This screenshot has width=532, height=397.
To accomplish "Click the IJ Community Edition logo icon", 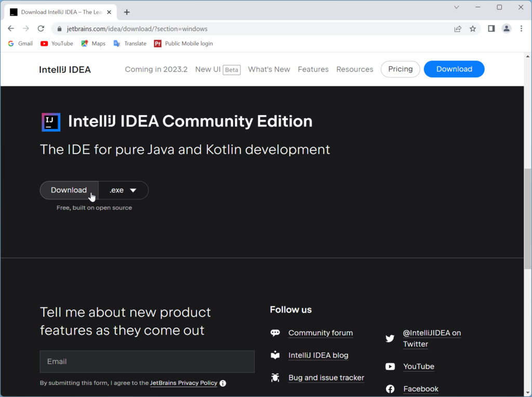I will pyautogui.click(x=51, y=122).
